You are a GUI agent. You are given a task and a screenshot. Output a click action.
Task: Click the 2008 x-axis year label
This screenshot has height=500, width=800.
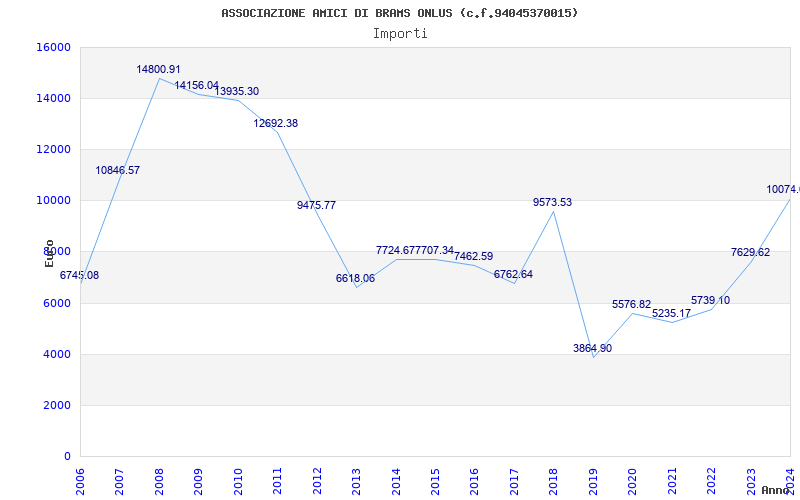[x=159, y=481]
